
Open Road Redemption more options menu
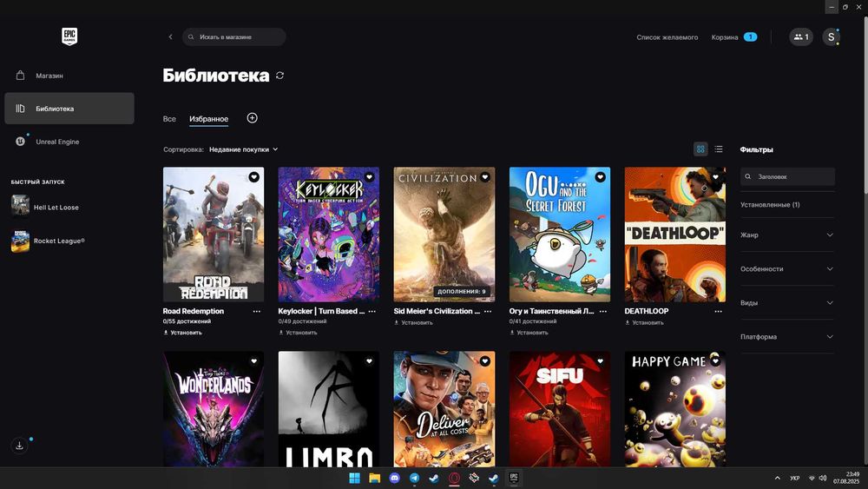[x=257, y=311]
